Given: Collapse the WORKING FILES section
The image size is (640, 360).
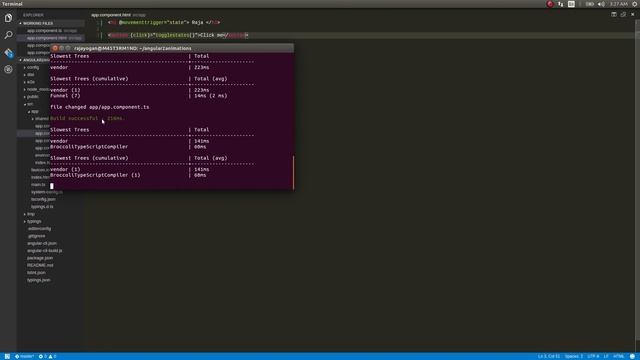Looking at the screenshot, I should click(51, 23).
